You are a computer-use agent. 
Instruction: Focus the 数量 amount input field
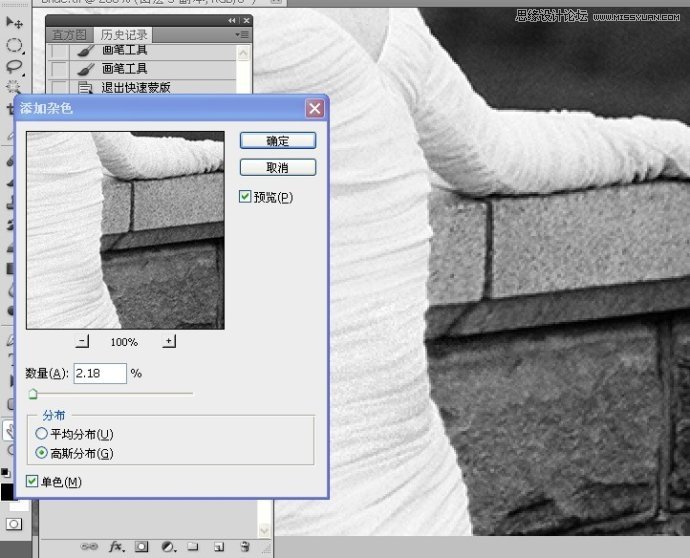(x=100, y=373)
